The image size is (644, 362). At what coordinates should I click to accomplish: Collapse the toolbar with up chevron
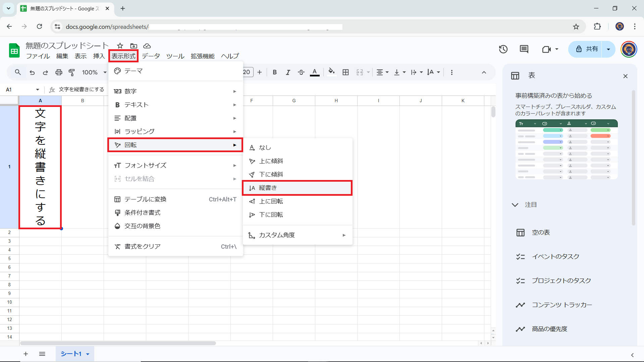tap(484, 72)
